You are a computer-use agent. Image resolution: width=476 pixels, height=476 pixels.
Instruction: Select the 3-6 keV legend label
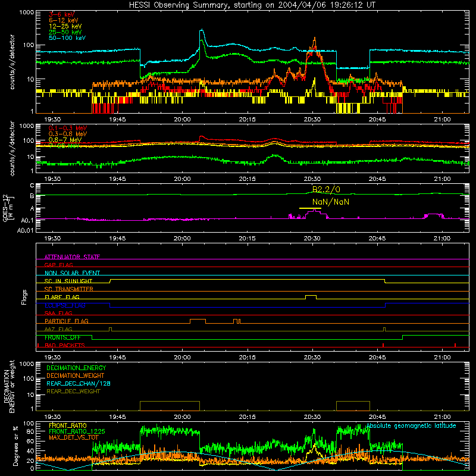click(x=62, y=14)
